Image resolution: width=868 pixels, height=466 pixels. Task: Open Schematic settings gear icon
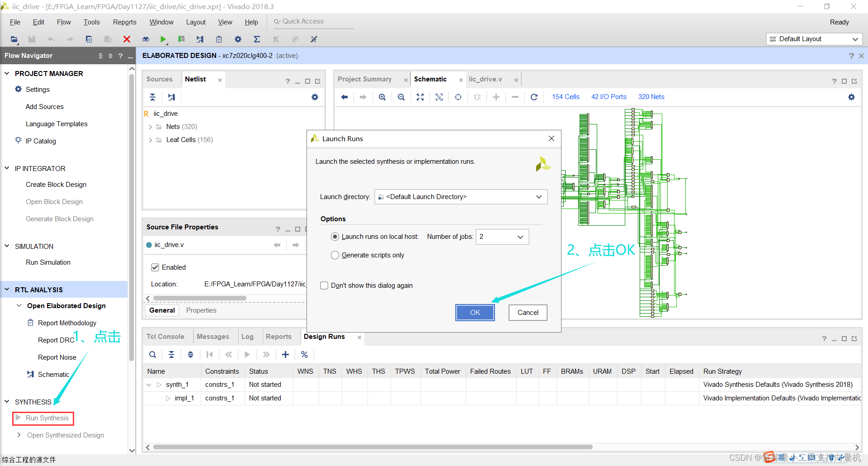[x=851, y=97]
